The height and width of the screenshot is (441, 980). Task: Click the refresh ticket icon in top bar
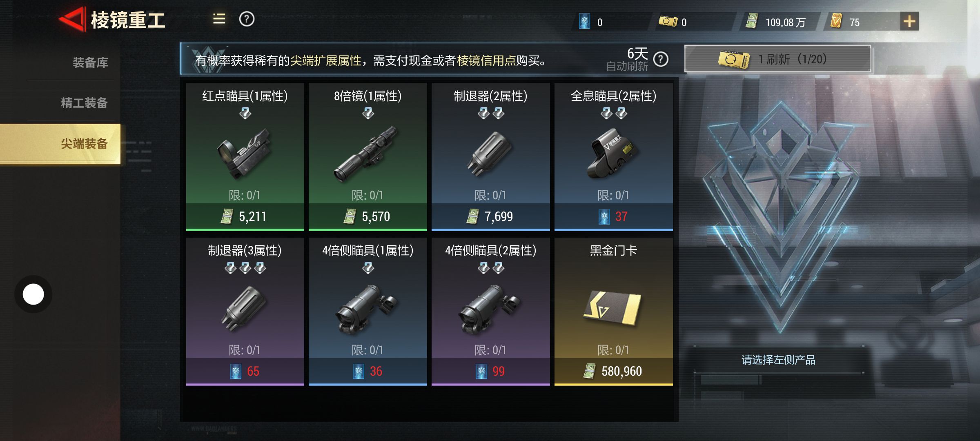tap(668, 21)
